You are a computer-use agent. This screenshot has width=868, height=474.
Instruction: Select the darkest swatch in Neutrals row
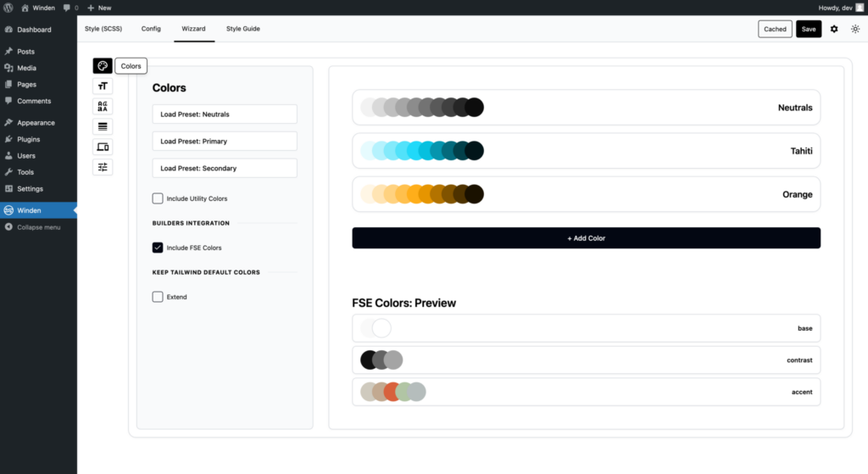click(x=475, y=108)
